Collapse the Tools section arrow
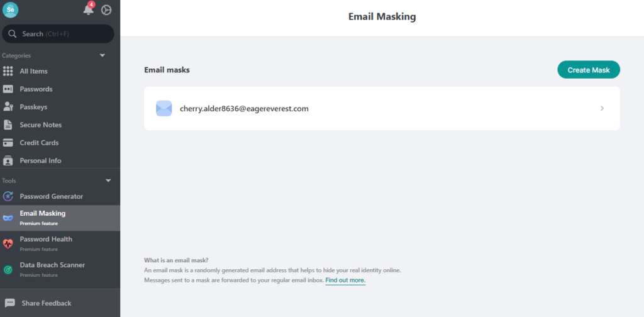This screenshot has height=317, width=644. pyautogui.click(x=108, y=181)
